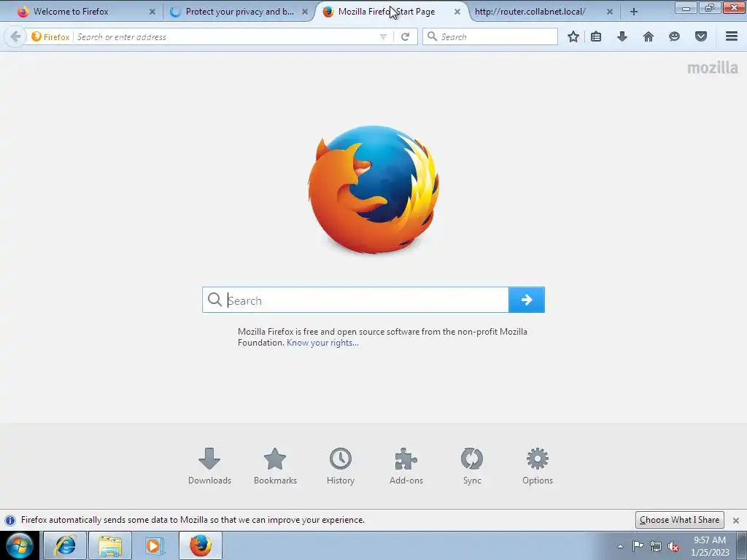
Task: Select Mozilla Firefox Start Page tab
Action: point(386,12)
